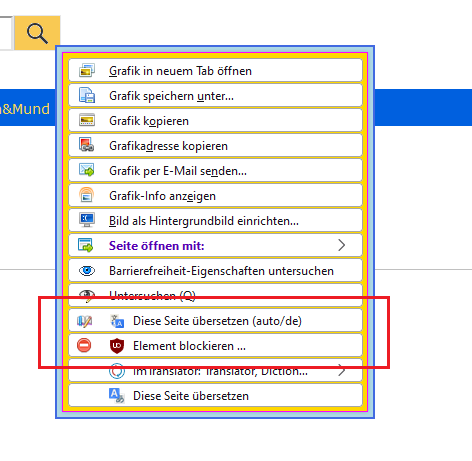Select 'Element blockieren ...' entry
472x461 pixels.
click(215, 345)
